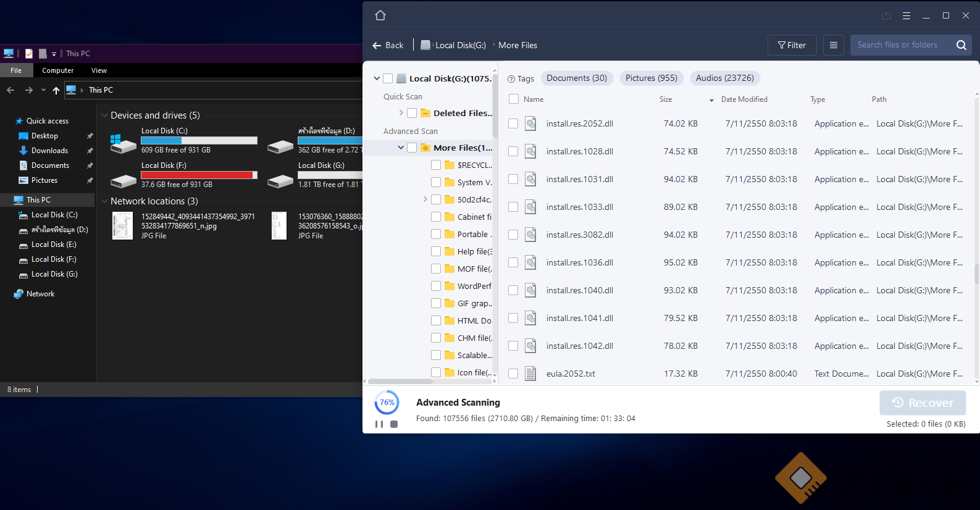Click the Filter button
Image resolution: width=980 pixels, height=510 pixels.
[792, 45]
